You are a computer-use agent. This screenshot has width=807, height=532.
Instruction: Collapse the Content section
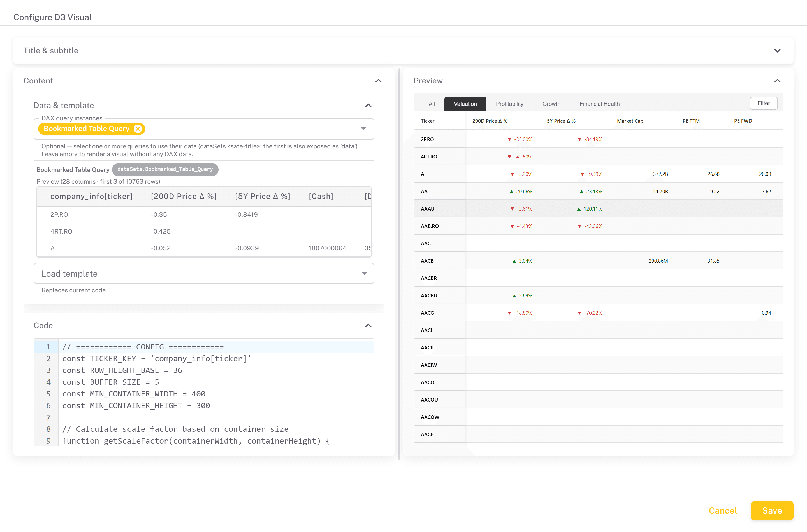378,81
